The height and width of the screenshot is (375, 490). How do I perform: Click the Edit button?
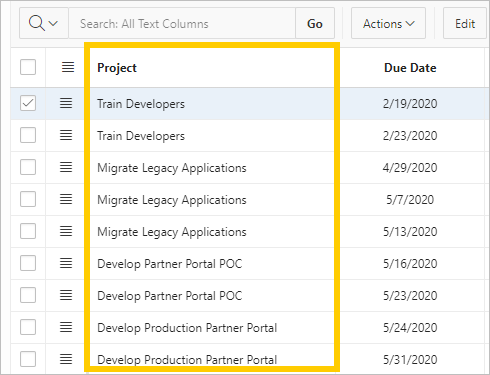(465, 24)
